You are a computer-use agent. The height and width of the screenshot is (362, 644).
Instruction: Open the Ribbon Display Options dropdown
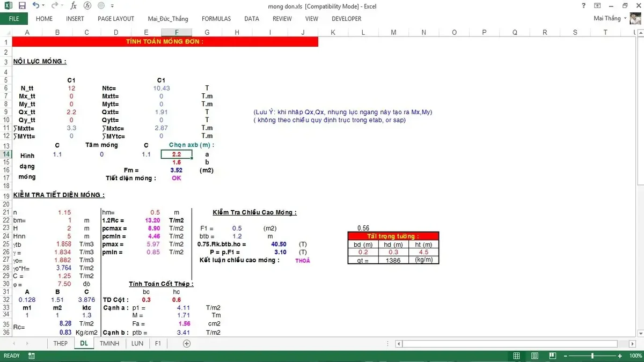click(597, 5)
